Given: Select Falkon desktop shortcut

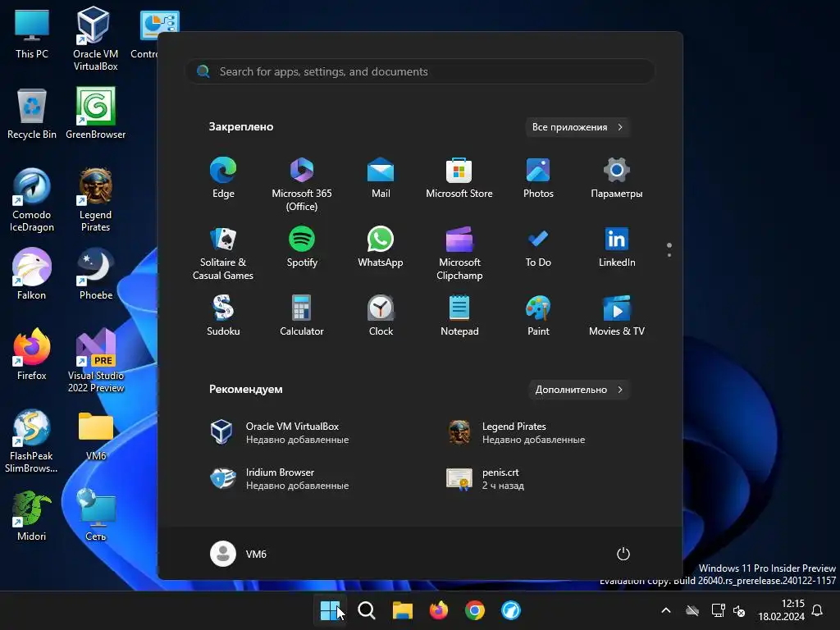Looking at the screenshot, I should pos(32,274).
